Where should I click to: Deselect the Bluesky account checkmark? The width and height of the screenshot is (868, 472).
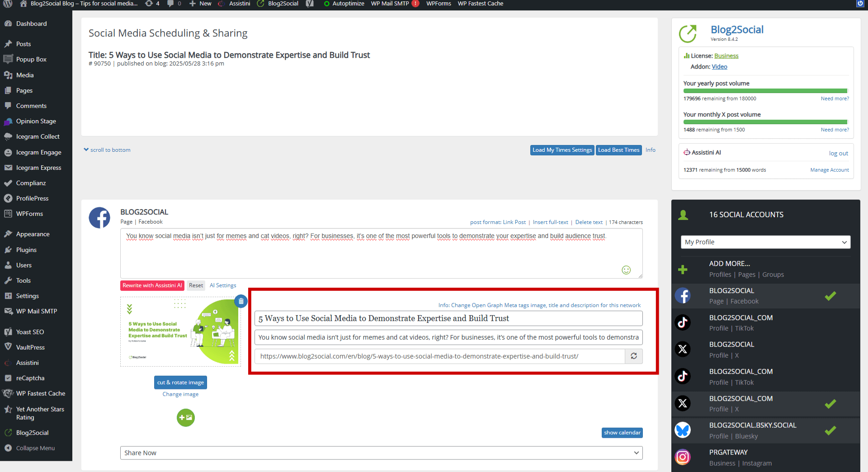tap(830, 430)
